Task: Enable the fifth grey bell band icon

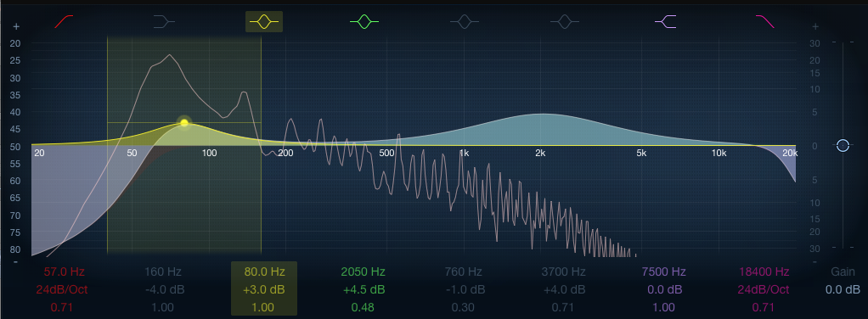Action: pos(464,21)
